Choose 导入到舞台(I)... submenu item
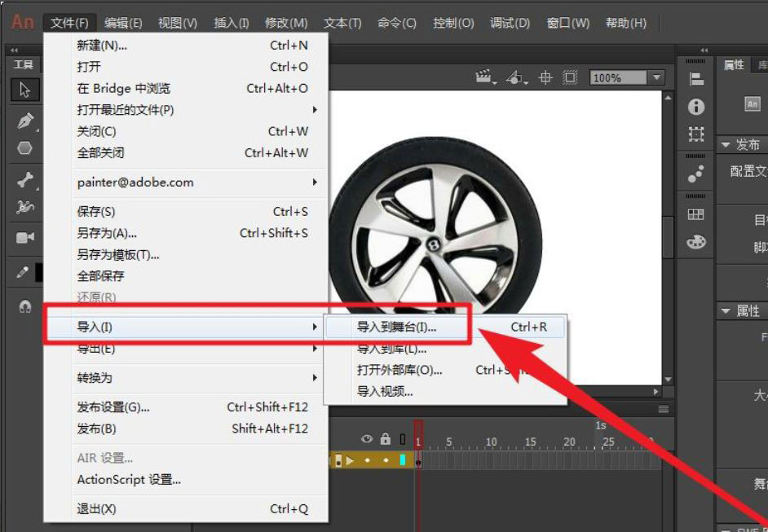768x532 pixels. pyautogui.click(x=445, y=327)
